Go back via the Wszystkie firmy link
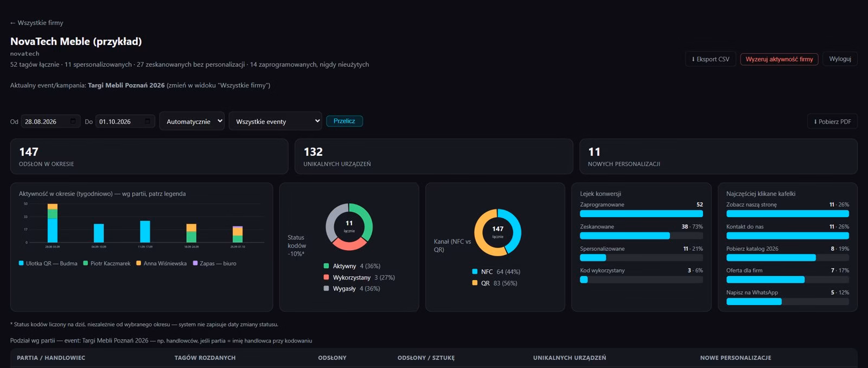 point(36,23)
